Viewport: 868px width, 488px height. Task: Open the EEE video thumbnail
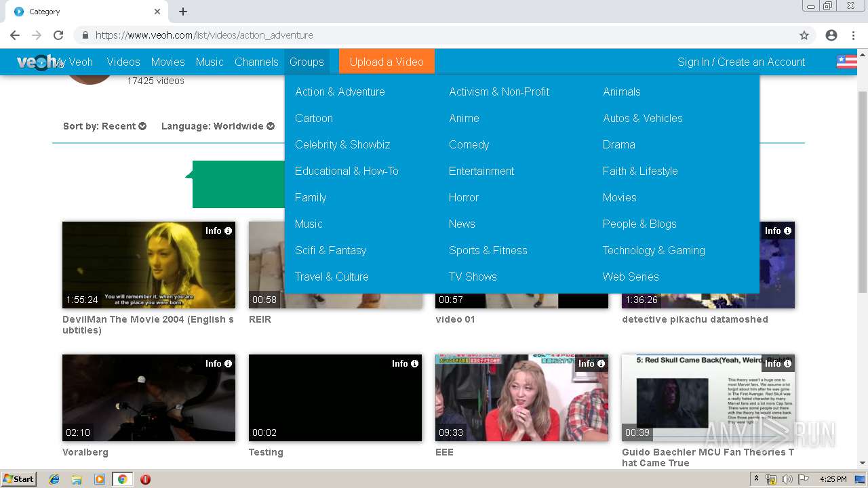point(521,398)
